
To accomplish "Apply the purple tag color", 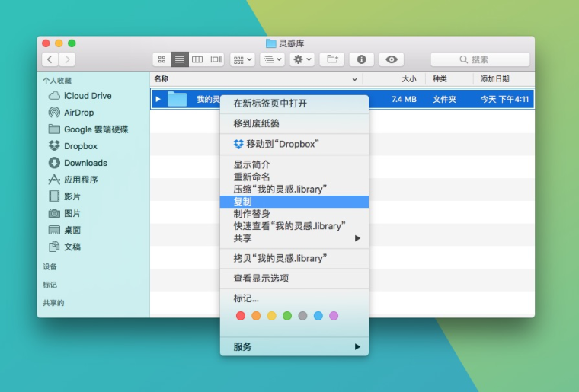I will pyautogui.click(x=334, y=316).
